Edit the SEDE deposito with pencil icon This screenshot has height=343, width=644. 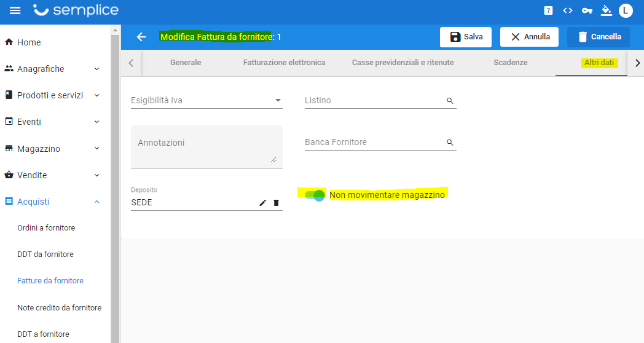(263, 202)
